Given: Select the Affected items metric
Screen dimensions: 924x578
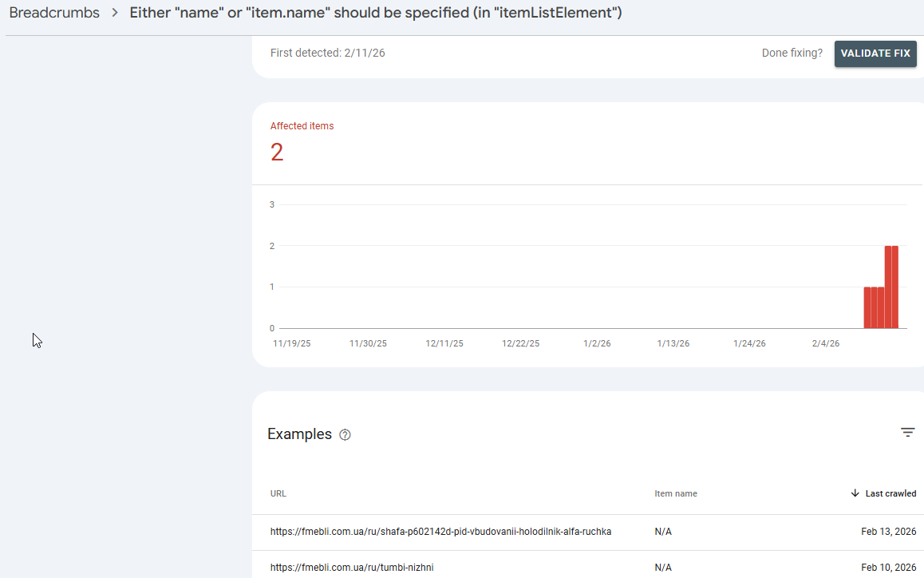Looking at the screenshot, I should (x=302, y=142).
